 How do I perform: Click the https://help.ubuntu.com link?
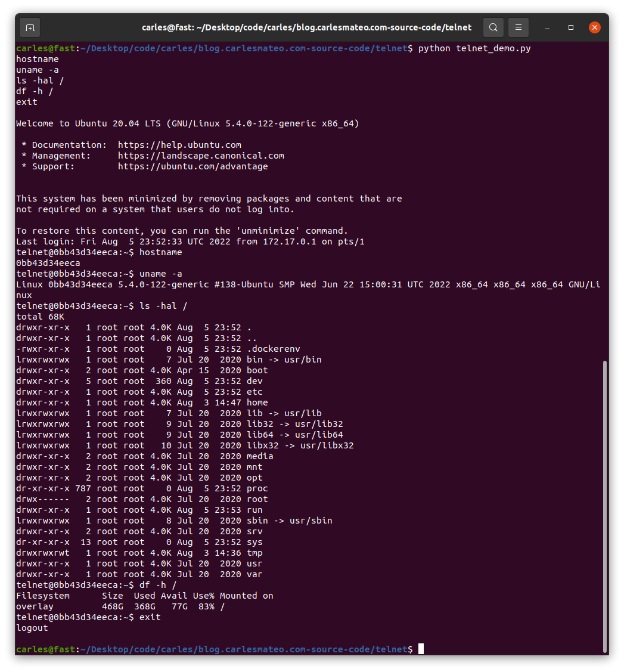point(179,145)
